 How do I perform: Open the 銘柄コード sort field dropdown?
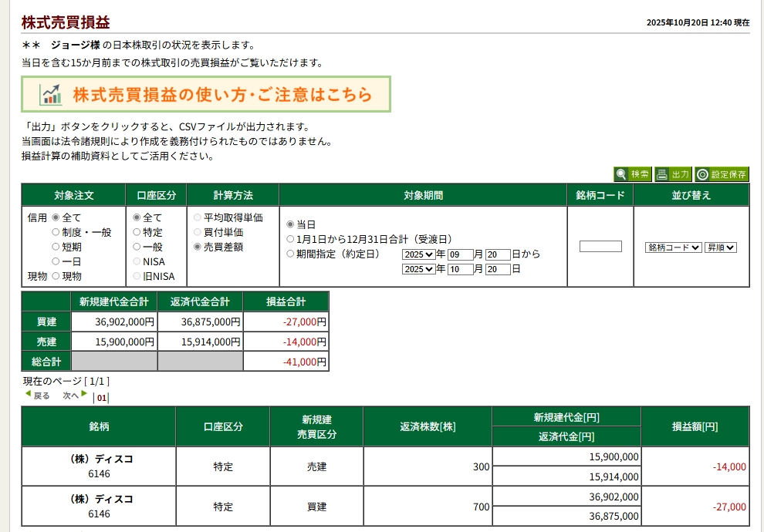(673, 247)
